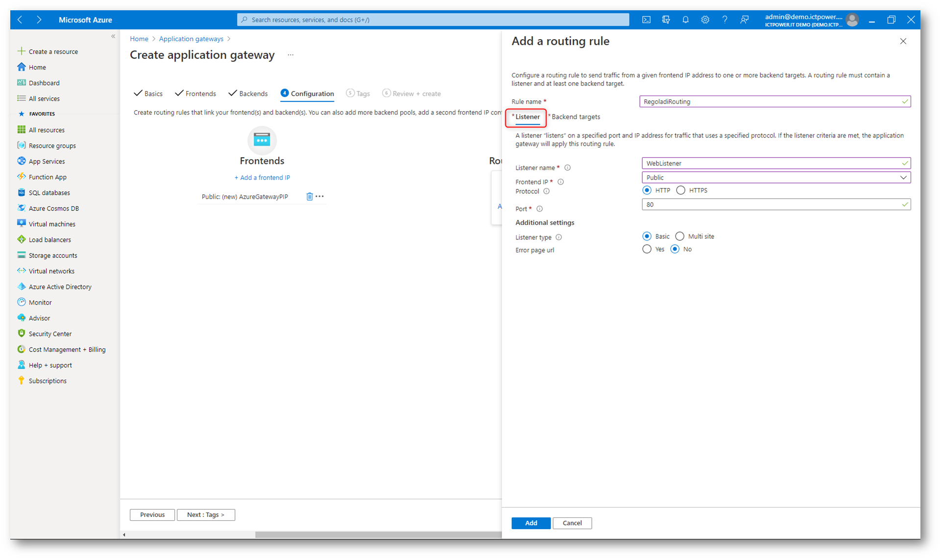Switch to the Listener tab
Screen dimensions: 941x560
click(527, 117)
